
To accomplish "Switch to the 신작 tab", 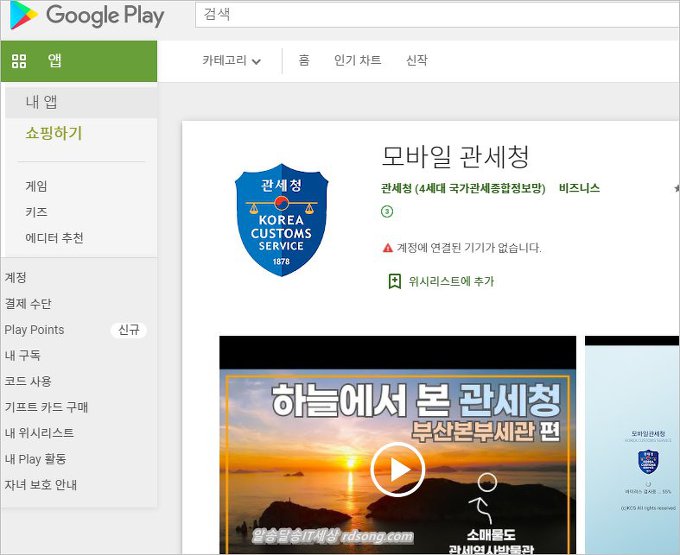I will [x=416, y=61].
